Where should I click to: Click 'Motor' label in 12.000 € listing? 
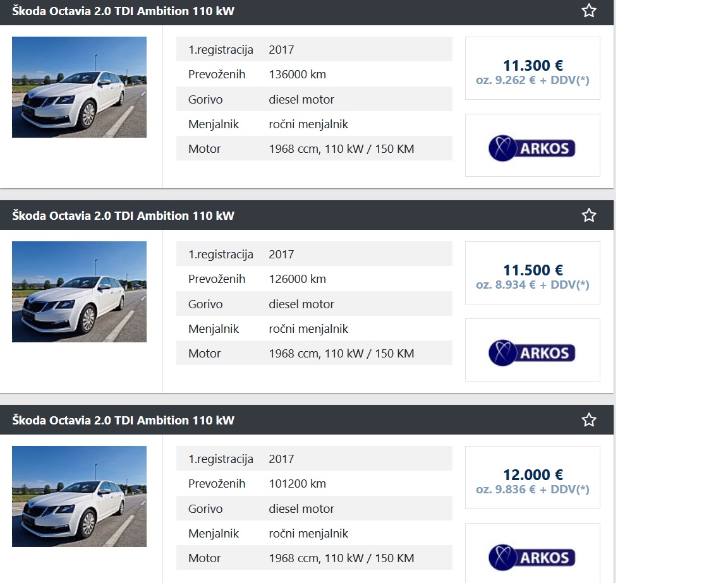point(204,558)
